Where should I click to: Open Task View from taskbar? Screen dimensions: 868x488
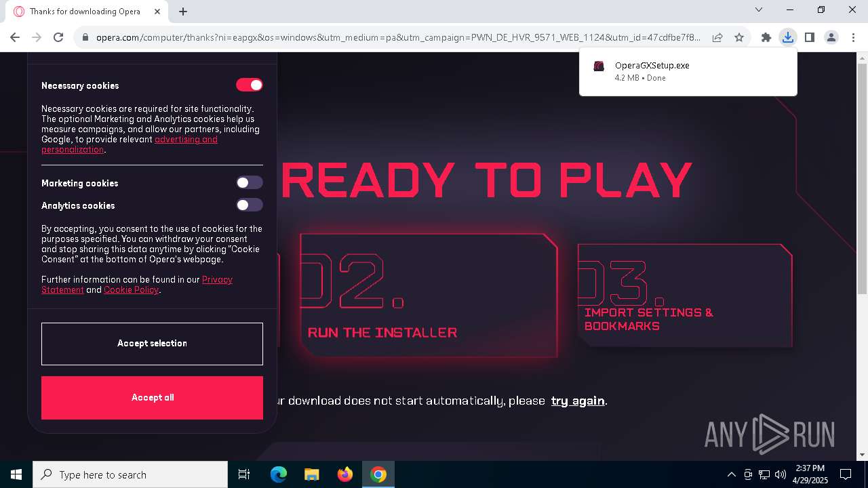(244, 474)
